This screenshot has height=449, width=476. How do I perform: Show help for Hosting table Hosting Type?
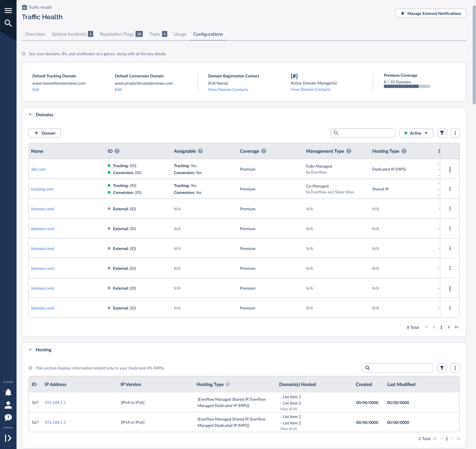click(227, 384)
